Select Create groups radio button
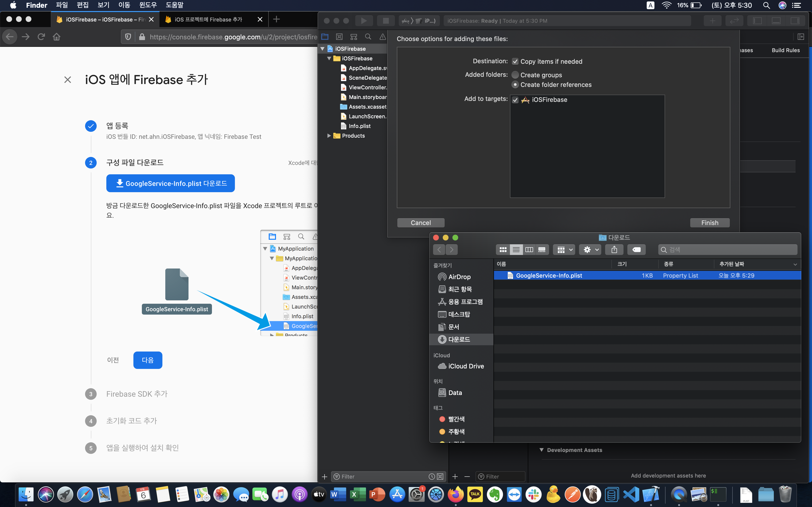Image resolution: width=812 pixels, height=507 pixels. click(515, 75)
